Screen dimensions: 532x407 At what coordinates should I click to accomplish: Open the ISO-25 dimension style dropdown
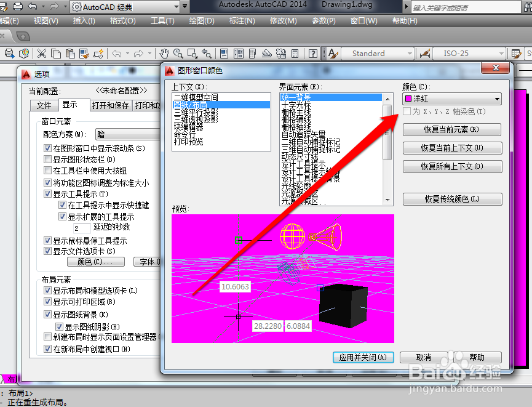pos(469,54)
